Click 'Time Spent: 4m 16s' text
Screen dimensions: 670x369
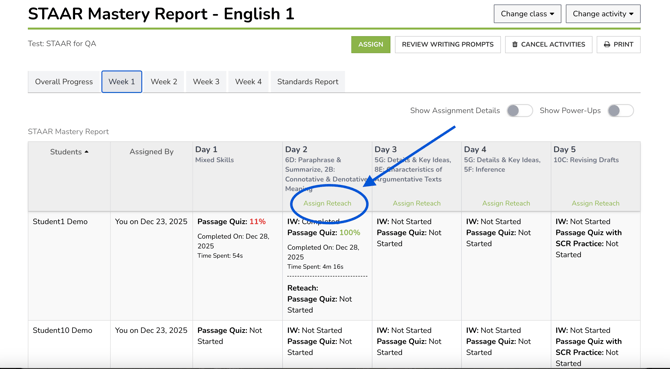(315, 267)
